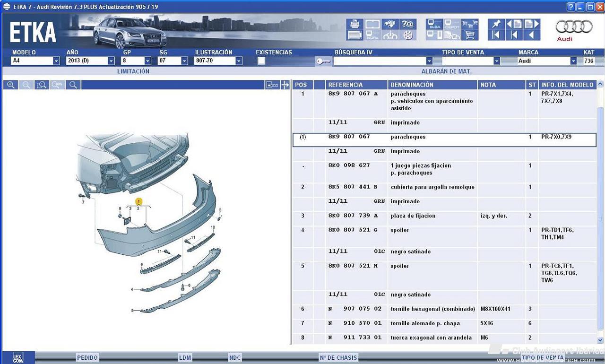Image resolution: width=605 pixels, height=364 pixels.
Task: Toggle the Existencias checkbox
Action: point(261,61)
